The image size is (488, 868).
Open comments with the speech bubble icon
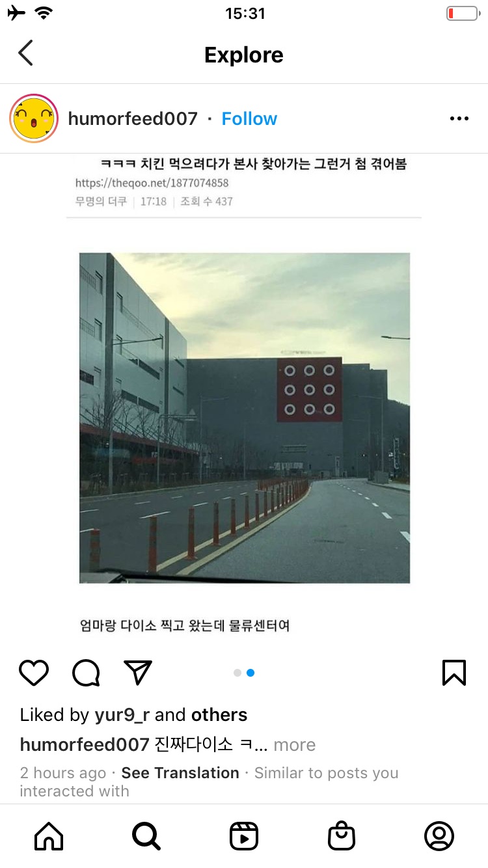coord(86,673)
